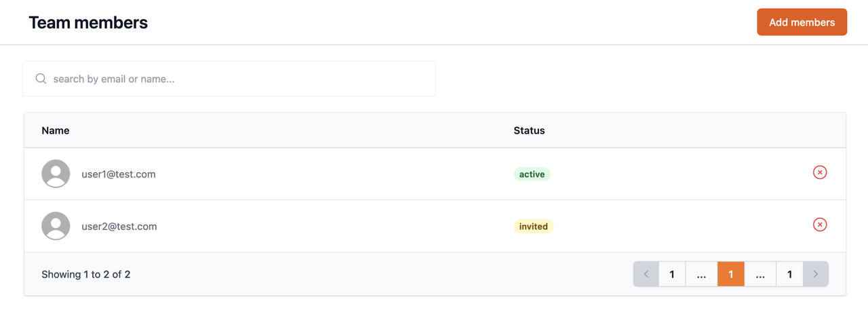Viewport: 868px width, 331px height.
Task: Select the highlighted orange page 1 button
Action: pyautogui.click(x=731, y=274)
